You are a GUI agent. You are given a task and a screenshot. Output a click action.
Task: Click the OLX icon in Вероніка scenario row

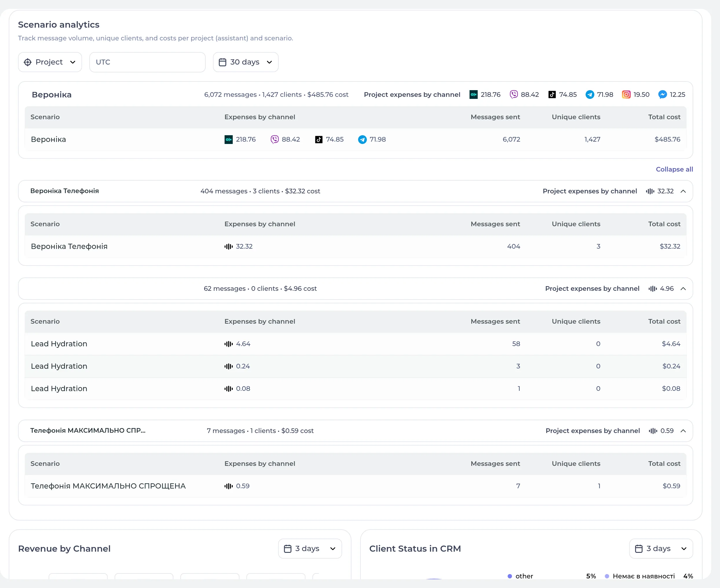coord(229,140)
